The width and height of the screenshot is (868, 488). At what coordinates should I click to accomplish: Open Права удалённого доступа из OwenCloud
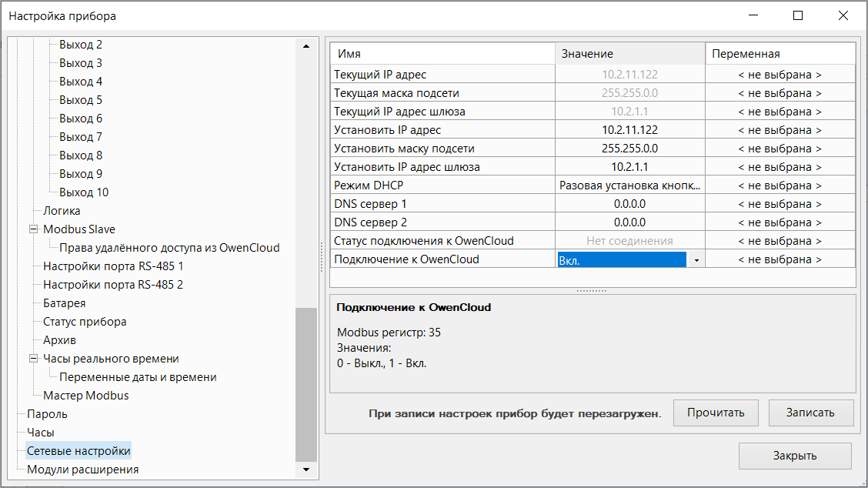tap(169, 248)
